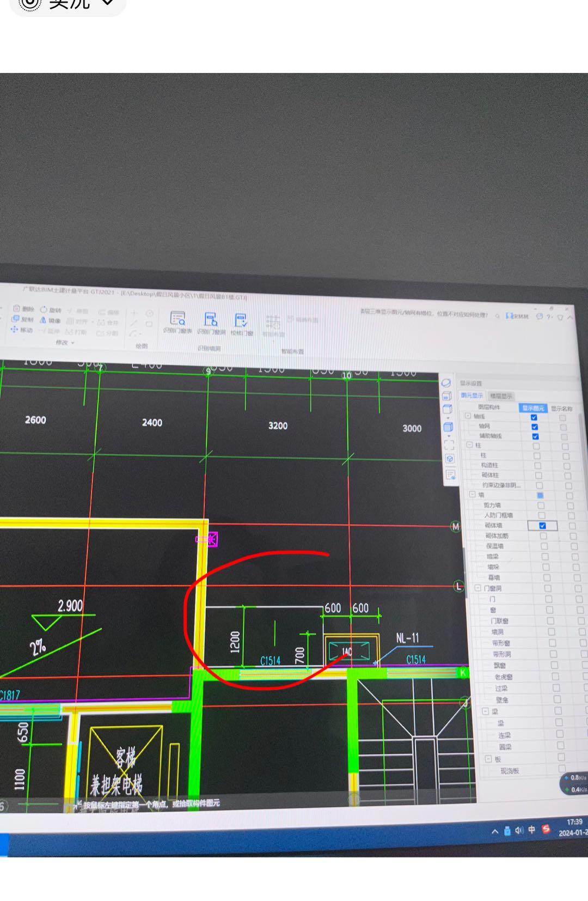588x901 pixels.
Task: Collapse the 板 tree group
Action: [x=488, y=758]
